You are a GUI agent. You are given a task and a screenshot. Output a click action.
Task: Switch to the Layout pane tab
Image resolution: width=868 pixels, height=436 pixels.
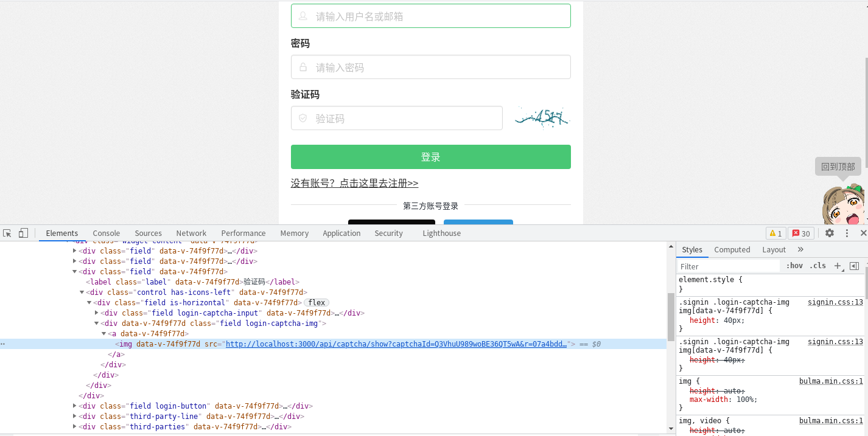pos(774,249)
